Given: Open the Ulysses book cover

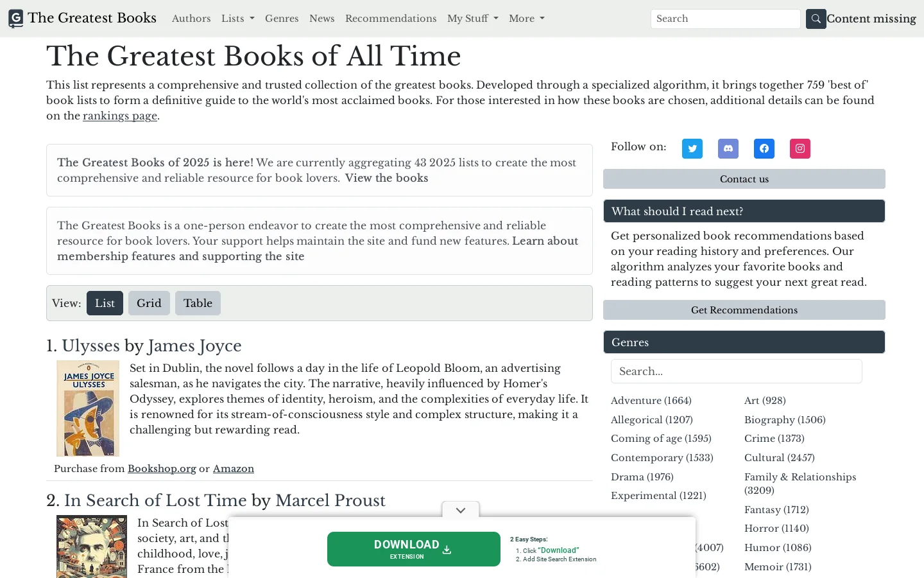Looking at the screenshot, I should (x=88, y=408).
